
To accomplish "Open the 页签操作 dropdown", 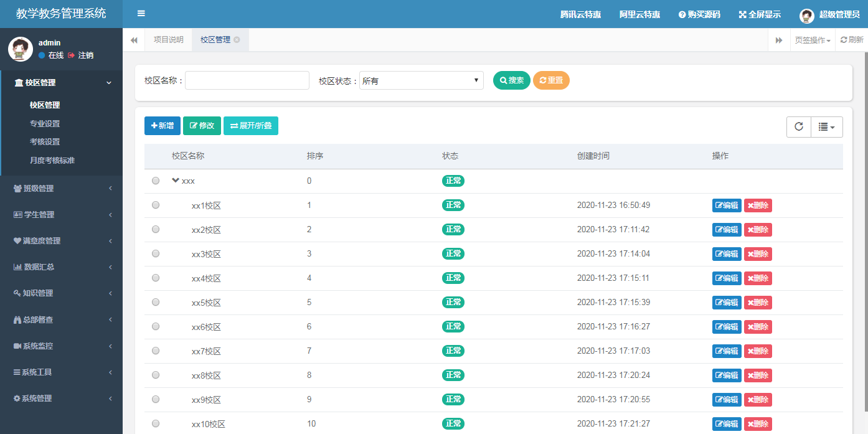I will point(812,39).
